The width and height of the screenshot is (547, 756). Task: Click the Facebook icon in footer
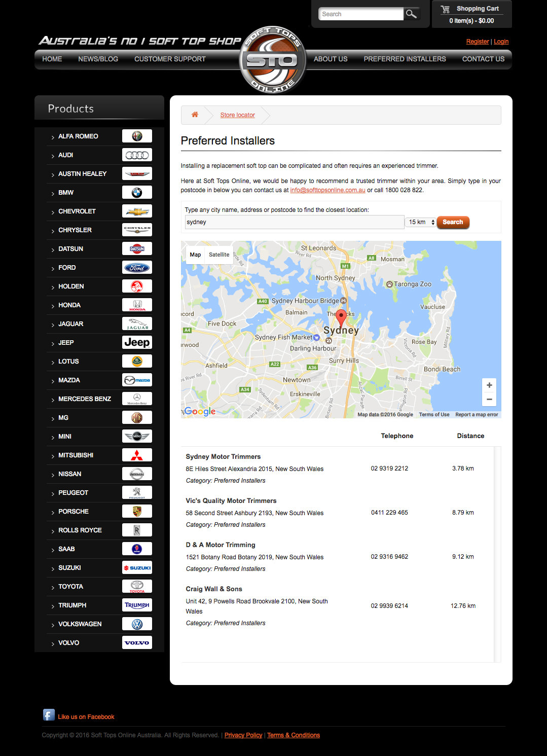[49, 715]
